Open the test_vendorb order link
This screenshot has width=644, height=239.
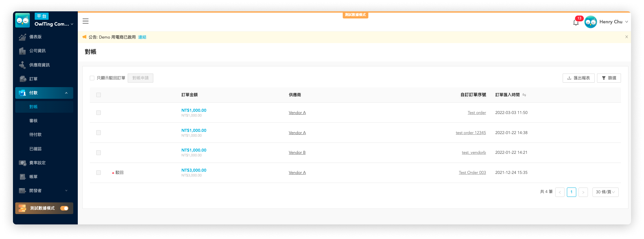click(x=474, y=153)
